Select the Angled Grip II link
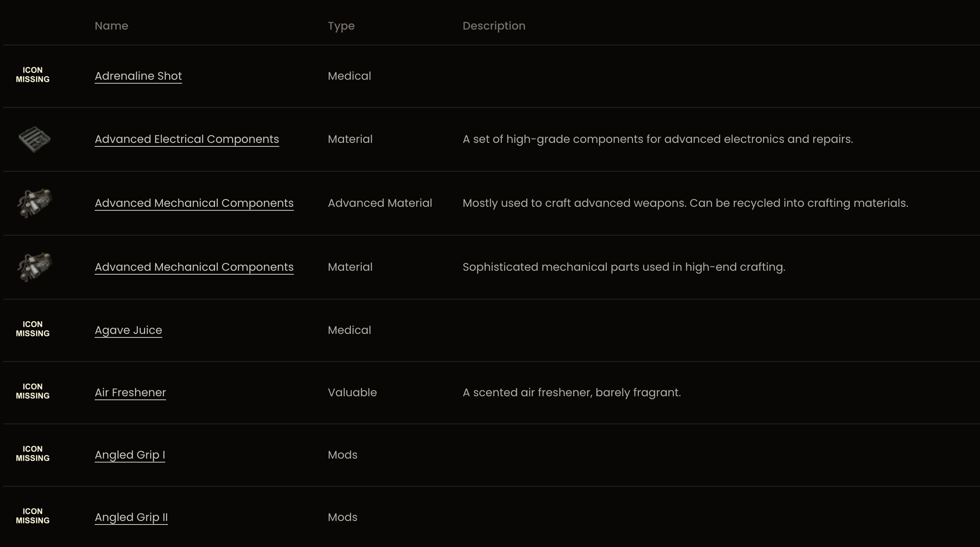 pos(131,517)
